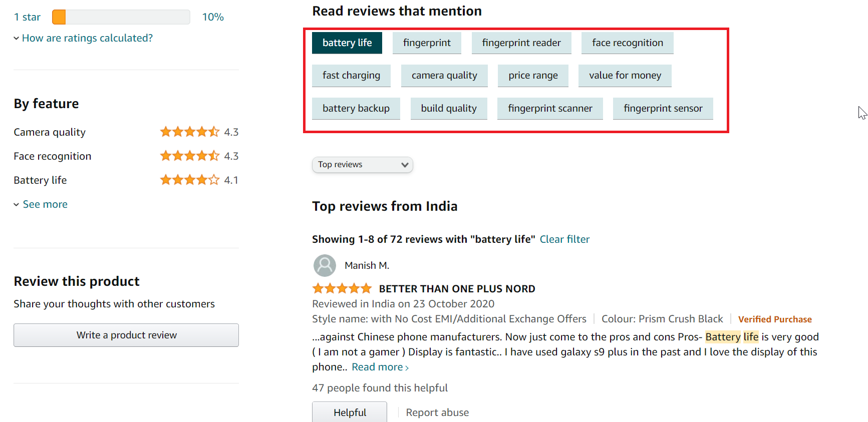Click 'Report abuse' link

(x=437, y=412)
